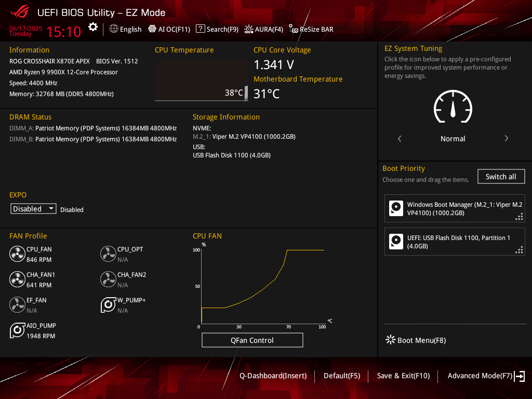
Task: Select the CHA_FAN1 fan icon
Action: pos(17,280)
